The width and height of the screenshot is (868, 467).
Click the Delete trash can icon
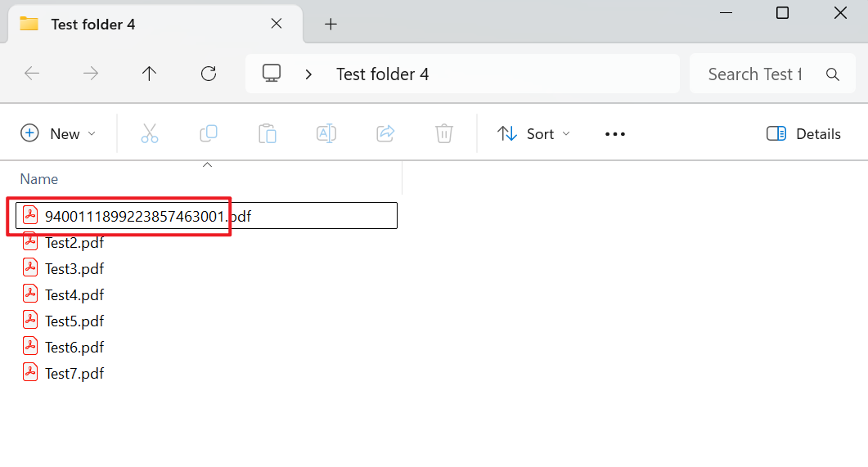coord(444,133)
